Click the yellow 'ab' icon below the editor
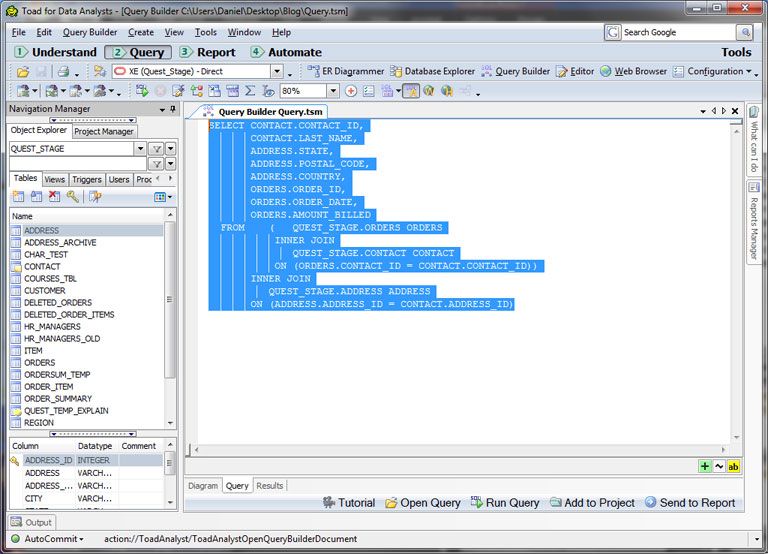The width and height of the screenshot is (768, 554). pos(733,466)
